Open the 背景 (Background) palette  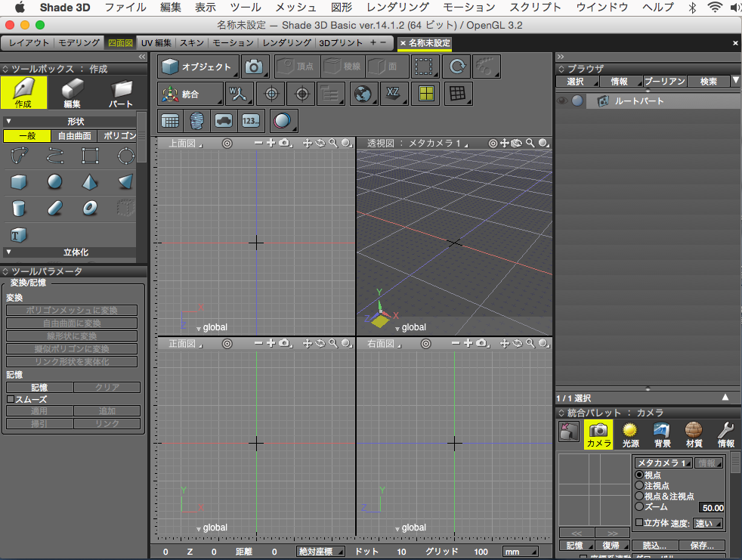[662, 435]
